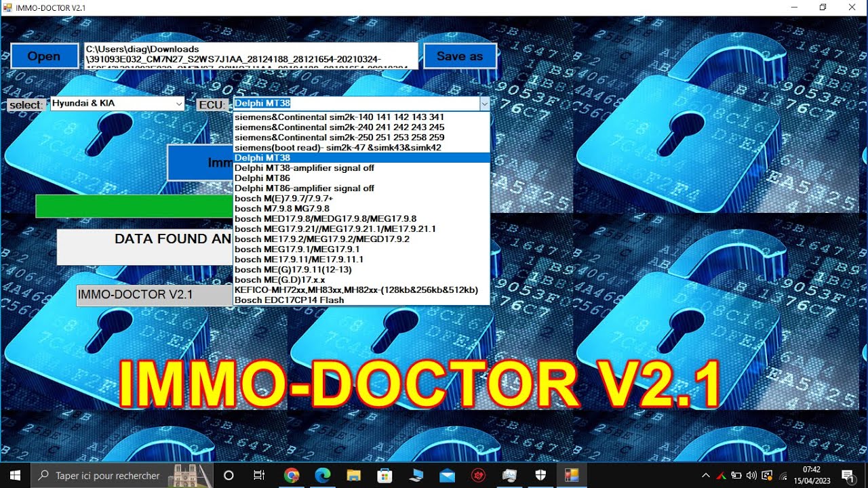
Task: Open Action Center notifications
Action: click(x=849, y=475)
